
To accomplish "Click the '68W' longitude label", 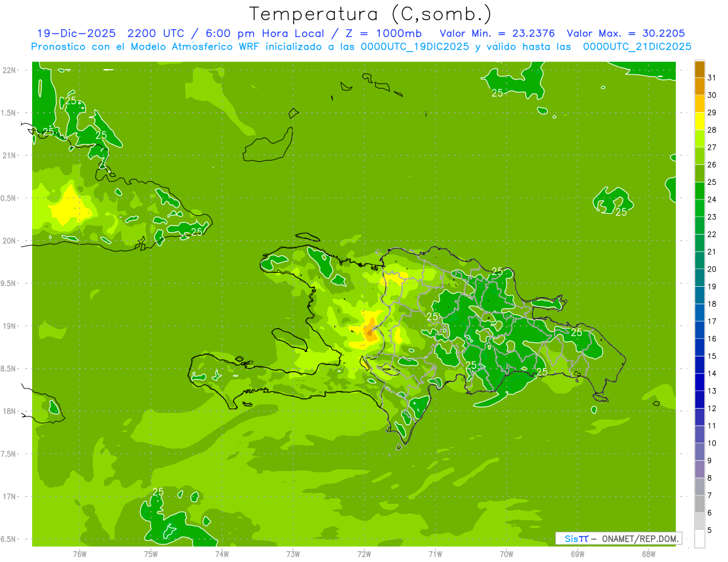I will [x=649, y=554].
